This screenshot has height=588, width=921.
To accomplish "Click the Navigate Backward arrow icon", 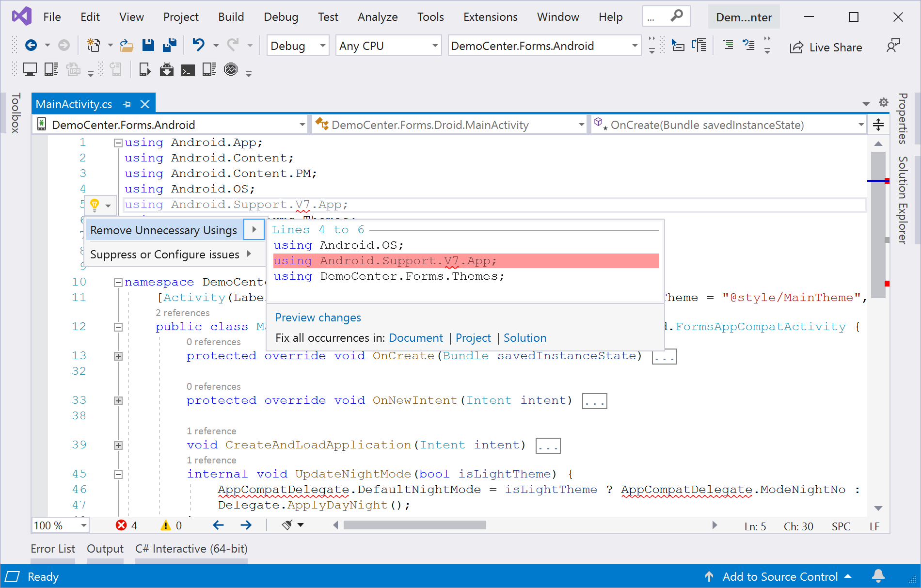I will click(x=31, y=46).
